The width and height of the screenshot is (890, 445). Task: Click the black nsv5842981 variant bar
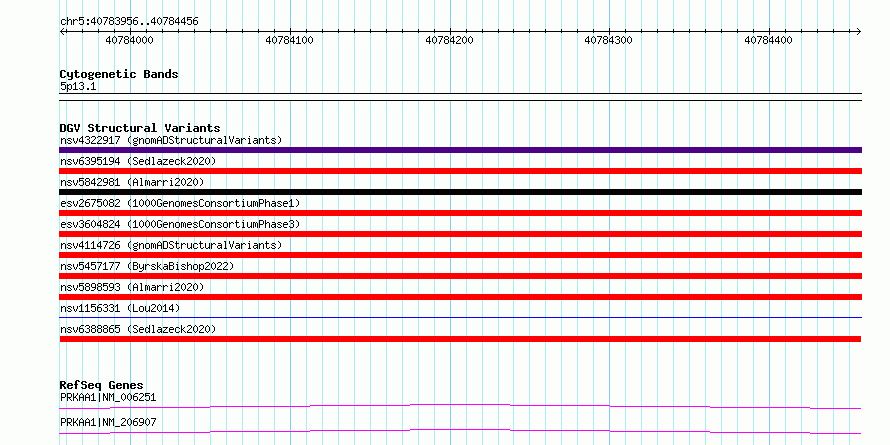(460, 192)
